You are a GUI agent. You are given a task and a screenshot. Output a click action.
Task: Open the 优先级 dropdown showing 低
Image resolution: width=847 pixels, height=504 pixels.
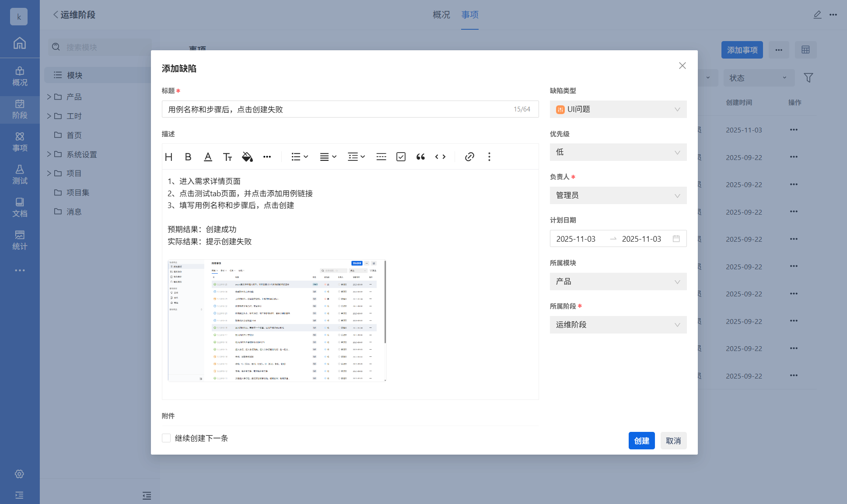pos(618,152)
